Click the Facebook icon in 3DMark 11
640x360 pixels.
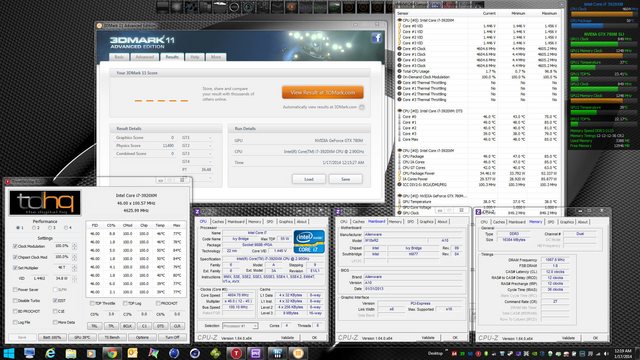point(376,38)
